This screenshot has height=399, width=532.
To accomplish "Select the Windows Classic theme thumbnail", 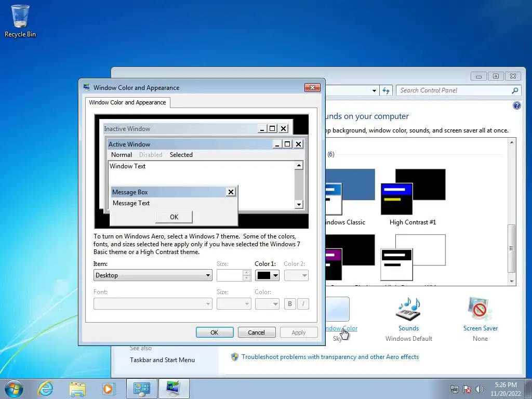I will tap(350, 192).
